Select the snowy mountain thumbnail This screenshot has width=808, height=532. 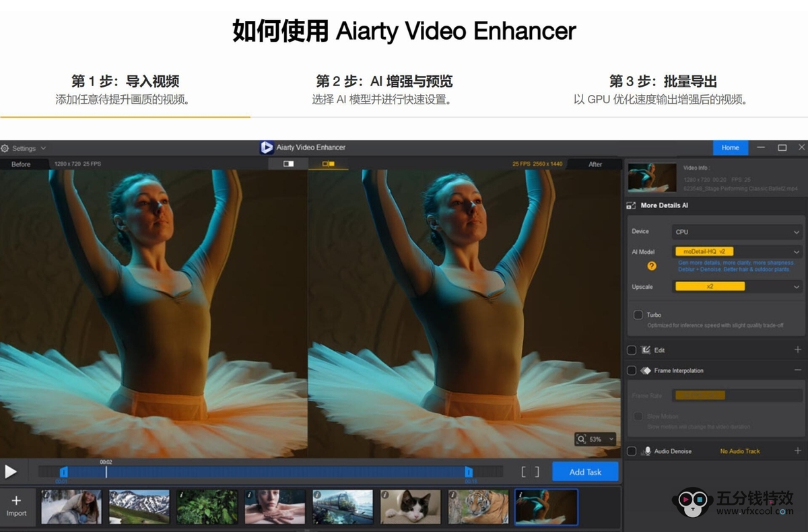pyautogui.click(x=139, y=506)
